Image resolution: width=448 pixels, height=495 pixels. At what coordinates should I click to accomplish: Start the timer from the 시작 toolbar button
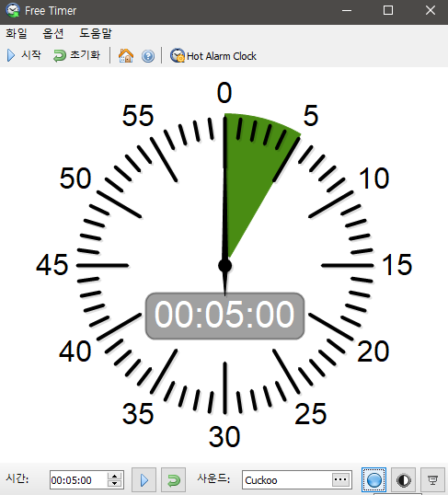(x=24, y=55)
